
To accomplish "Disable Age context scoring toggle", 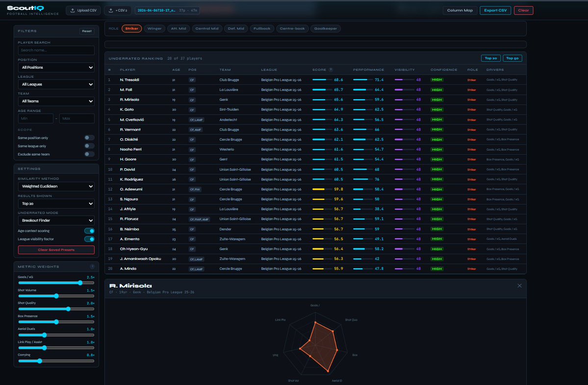I will (89, 231).
